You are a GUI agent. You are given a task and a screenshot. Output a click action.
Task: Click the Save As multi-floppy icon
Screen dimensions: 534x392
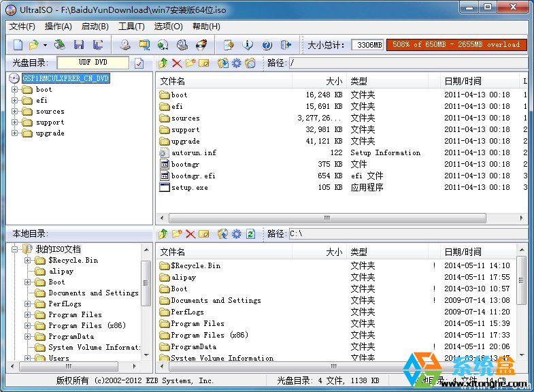click(x=99, y=45)
